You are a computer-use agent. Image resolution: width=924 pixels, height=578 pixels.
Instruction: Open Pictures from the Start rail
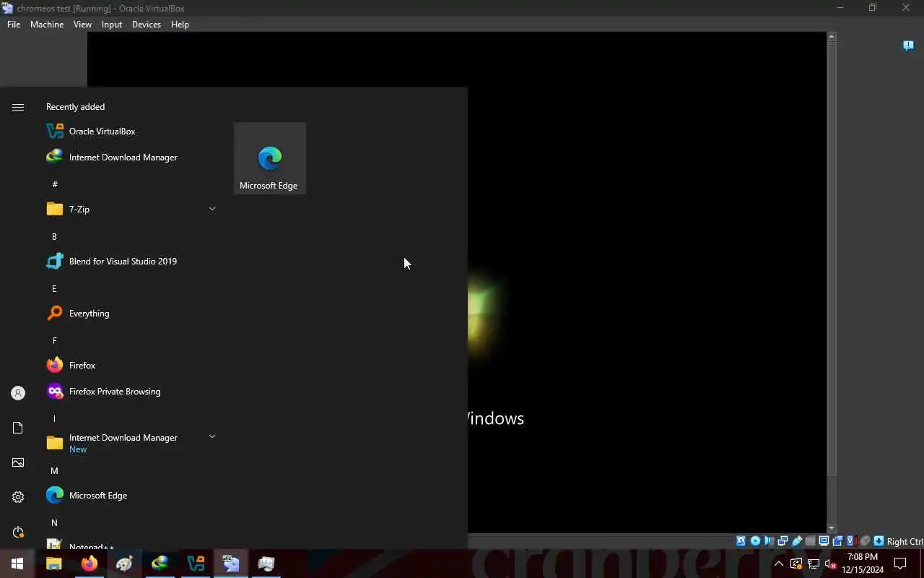[x=18, y=462]
